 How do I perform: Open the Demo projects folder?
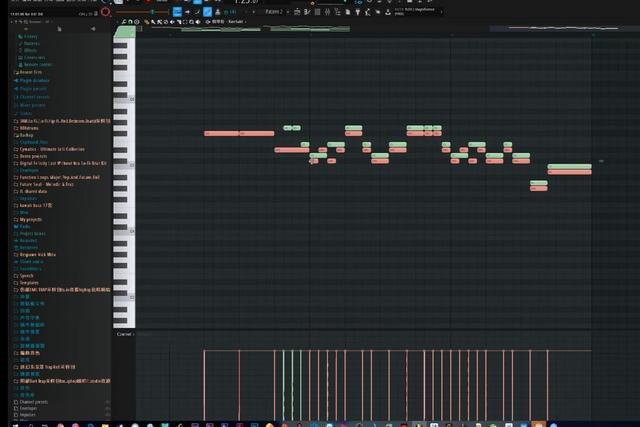click(x=31, y=156)
